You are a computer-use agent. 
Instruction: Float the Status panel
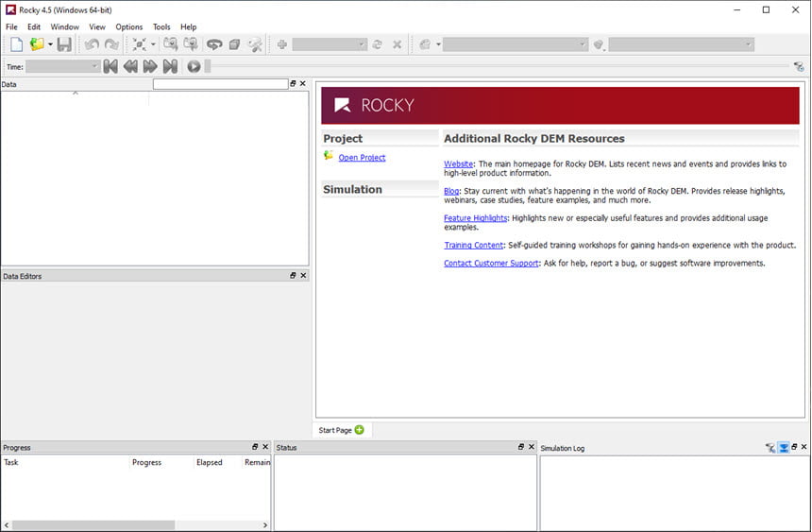521,446
